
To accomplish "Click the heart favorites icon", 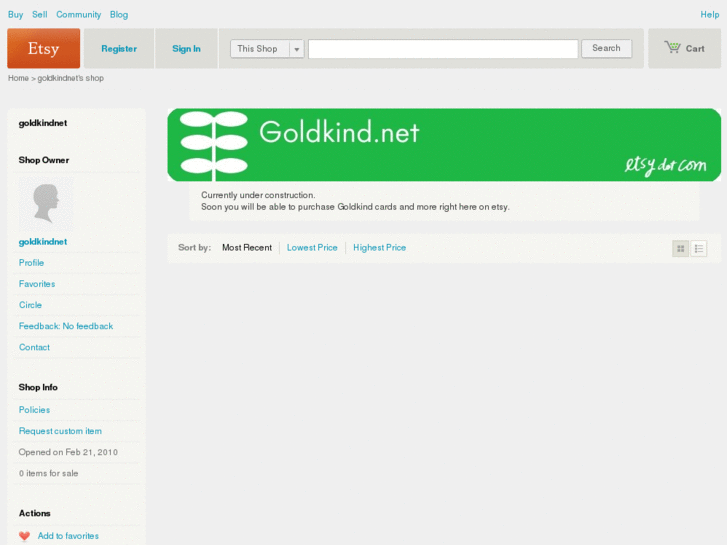I will click(25, 536).
